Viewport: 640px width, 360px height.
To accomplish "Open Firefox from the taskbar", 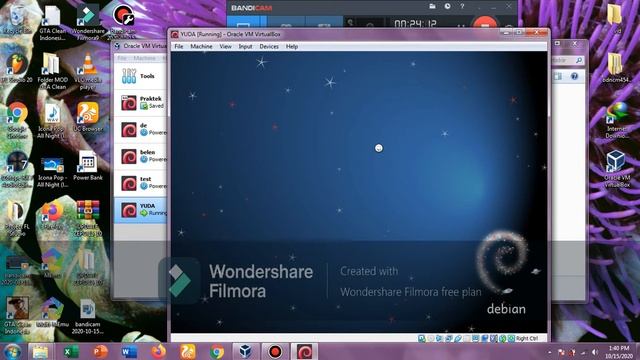I will [x=158, y=351].
